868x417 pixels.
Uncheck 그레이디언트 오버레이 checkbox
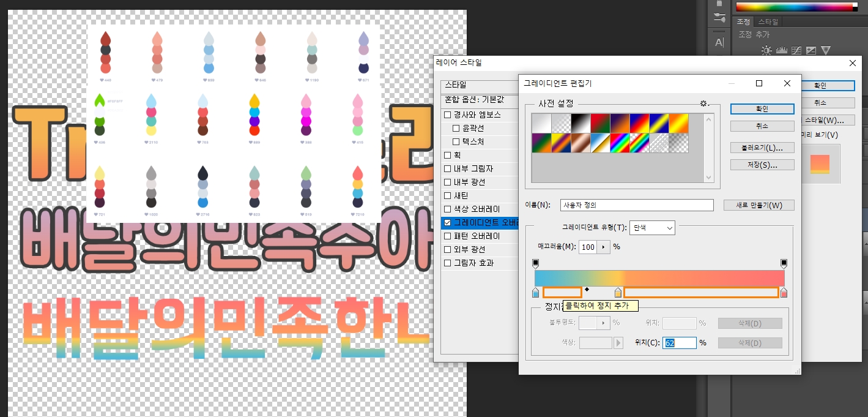(448, 222)
